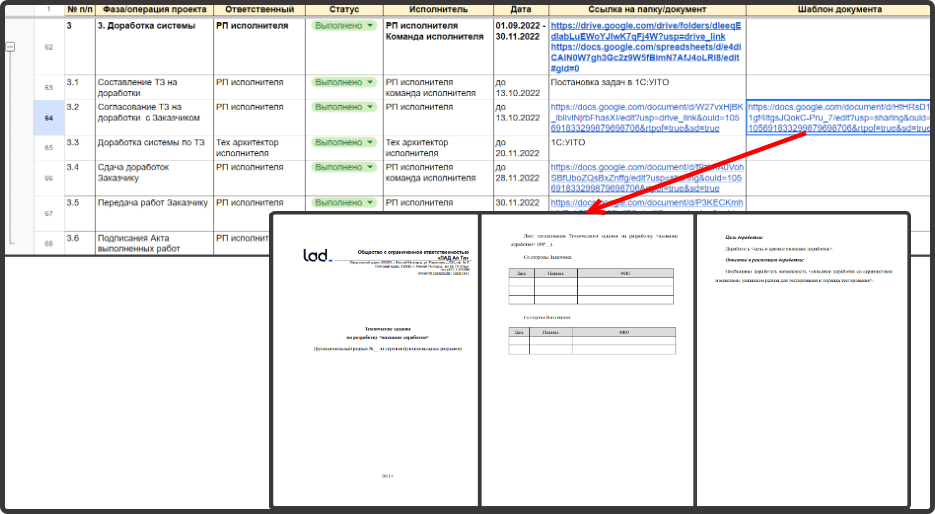
Task: Expand the status chip for row 3.5
Action: [x=342, y=203]
